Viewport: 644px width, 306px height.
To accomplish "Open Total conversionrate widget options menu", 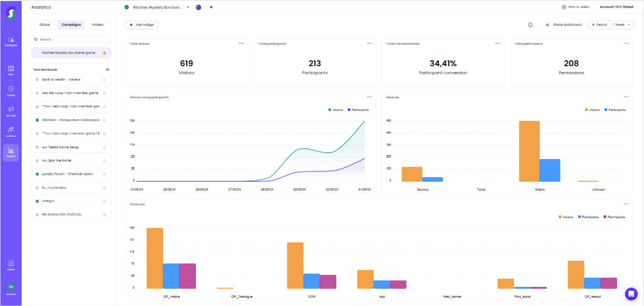I will click(498, 43).
